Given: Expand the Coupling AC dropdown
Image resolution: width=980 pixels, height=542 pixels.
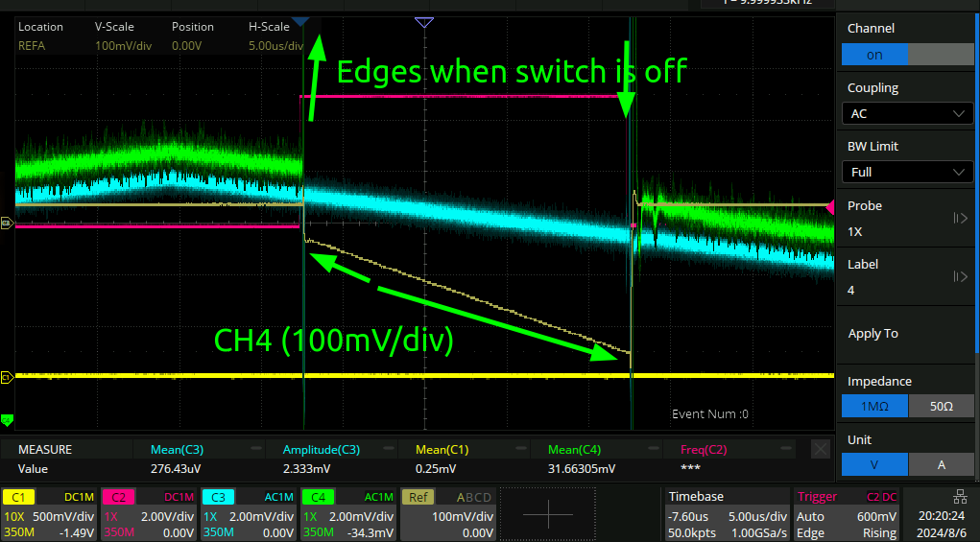Looking at the screenshot, I should [907, 113].
